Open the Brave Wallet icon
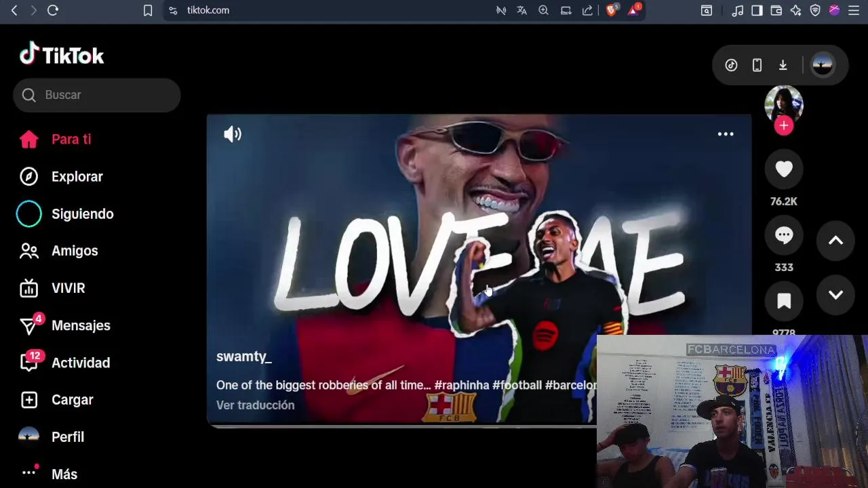The height and width of the screenshot is (488, 868). click(x=776, y=10)
